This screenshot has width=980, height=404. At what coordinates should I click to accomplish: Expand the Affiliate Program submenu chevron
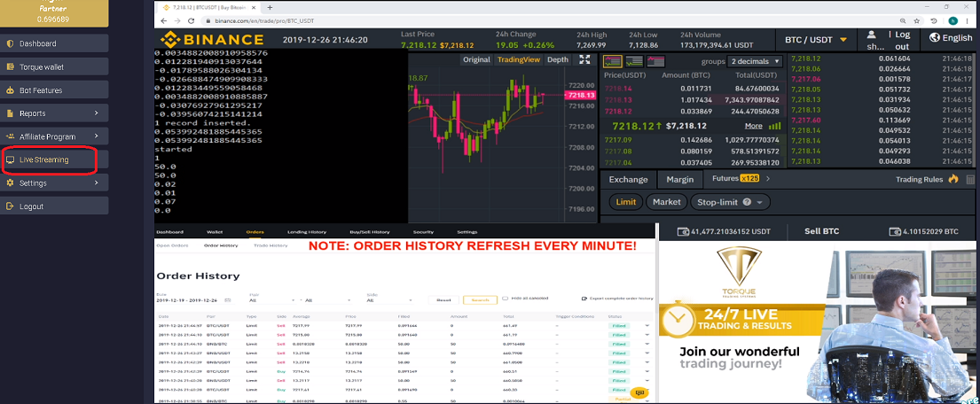pyautogui.click(x=97, y=136)
